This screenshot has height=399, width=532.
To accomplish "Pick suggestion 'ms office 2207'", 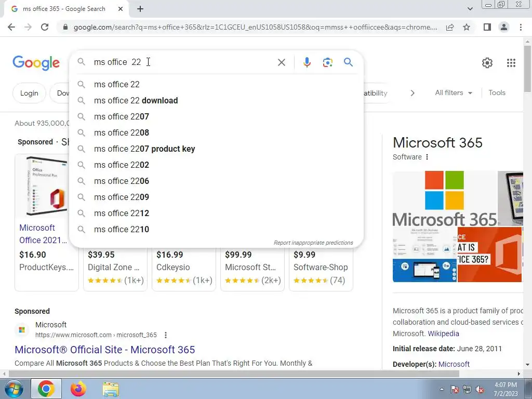I will [216, 117].
